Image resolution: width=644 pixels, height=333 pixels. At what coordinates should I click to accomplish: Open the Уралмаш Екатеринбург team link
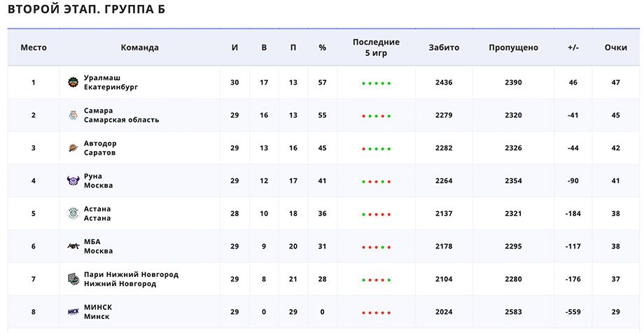tap(111, 83)
